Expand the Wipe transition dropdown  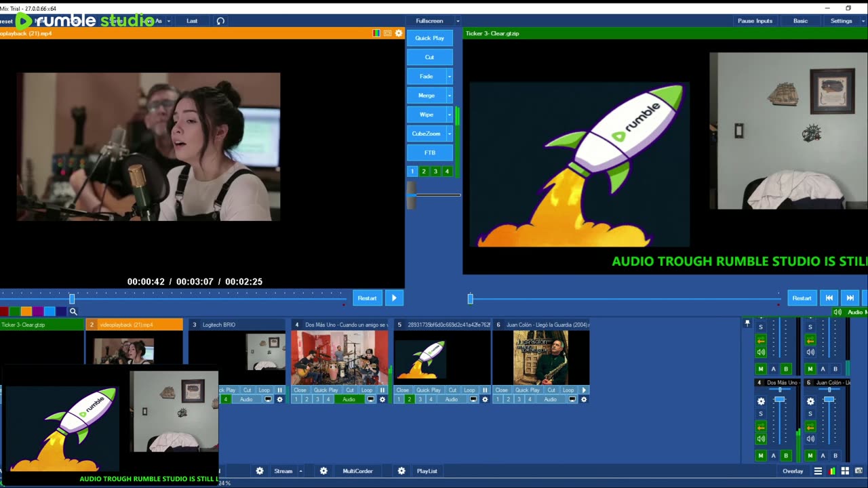(450, 115)
